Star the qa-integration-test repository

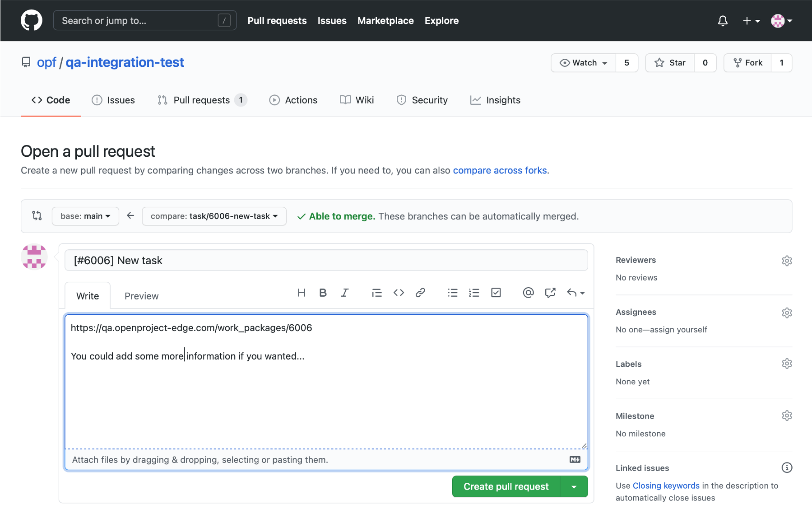pyautogui.click(x=670, y=63)
